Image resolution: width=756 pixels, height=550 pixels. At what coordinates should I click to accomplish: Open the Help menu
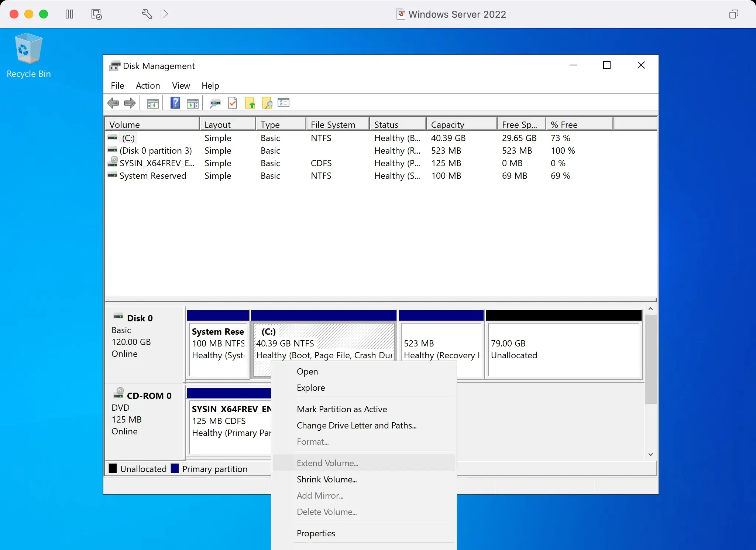pyautogui.click(x=210, y=86)
